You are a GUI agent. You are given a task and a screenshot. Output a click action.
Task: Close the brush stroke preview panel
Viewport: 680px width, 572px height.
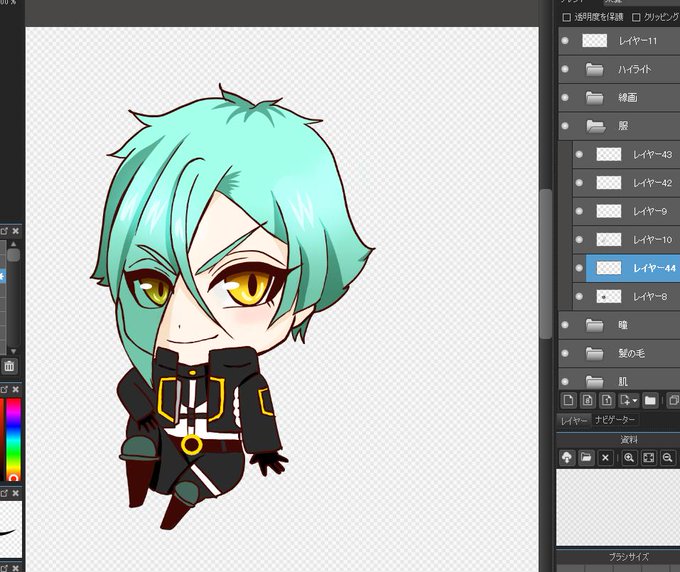click(x=16, y=493)
